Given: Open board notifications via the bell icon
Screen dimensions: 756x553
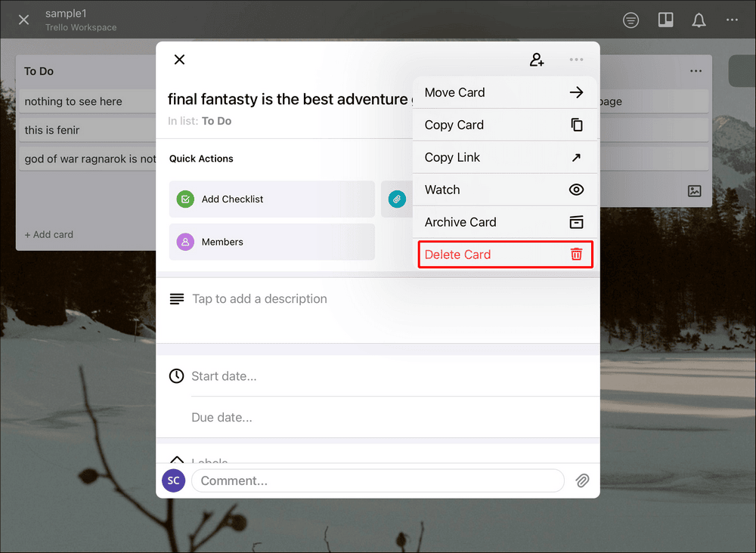Looking at the screenshot, I should pos(699,20).
